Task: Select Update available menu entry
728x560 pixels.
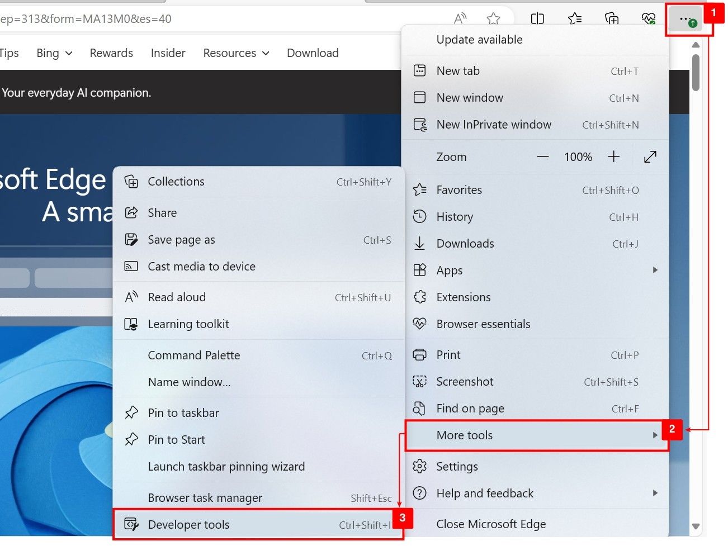Action: point(535,40)
